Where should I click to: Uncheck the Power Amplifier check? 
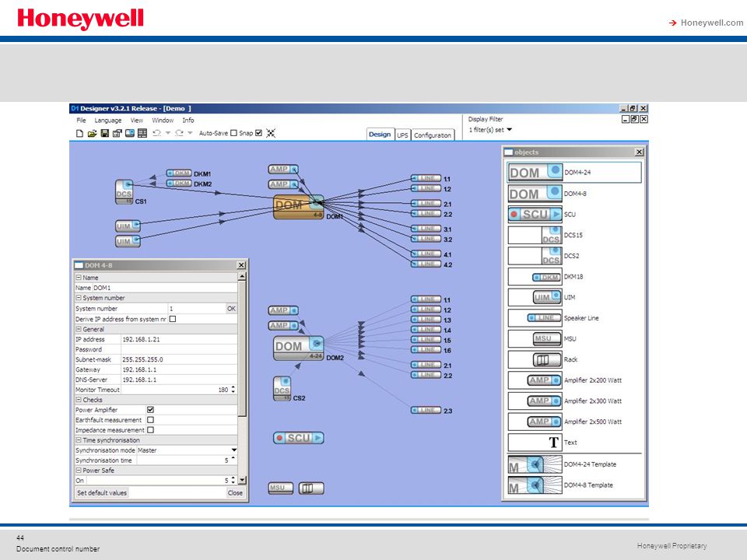(150, 410)
